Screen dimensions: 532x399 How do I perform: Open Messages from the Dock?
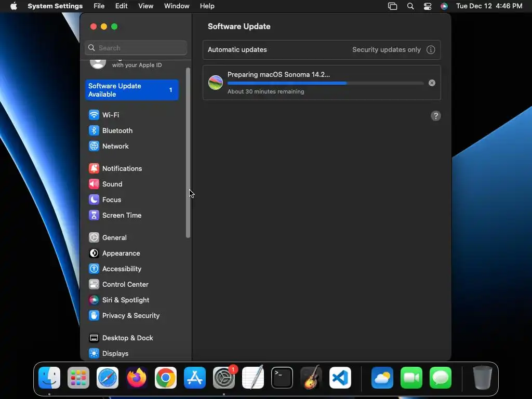pos(441,378)
